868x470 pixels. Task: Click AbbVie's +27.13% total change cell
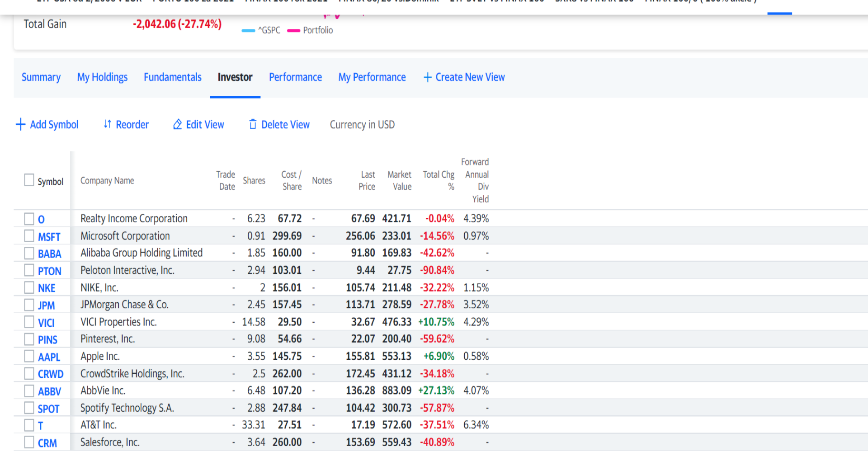[x=436, y=390]
